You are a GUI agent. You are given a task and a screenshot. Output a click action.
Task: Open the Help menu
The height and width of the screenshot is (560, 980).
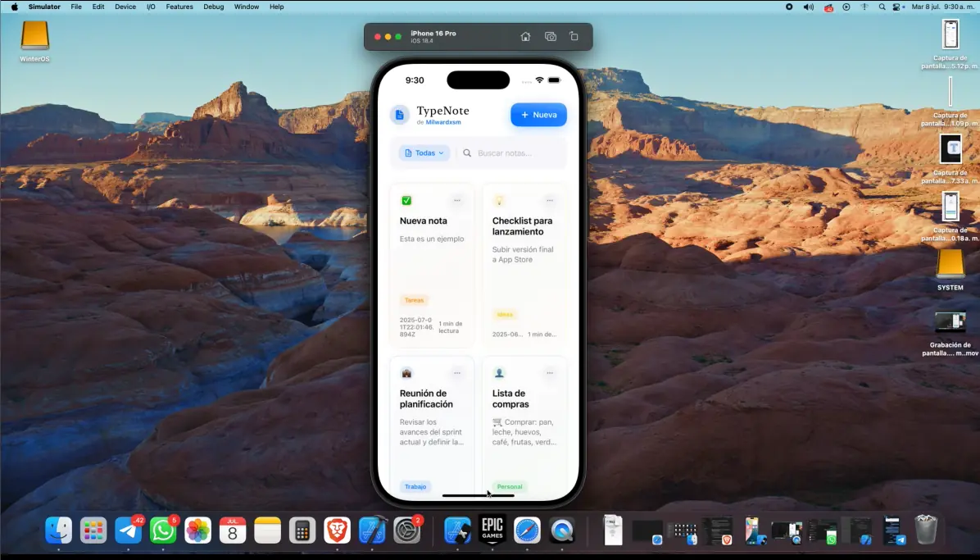[x=276, y=7]
